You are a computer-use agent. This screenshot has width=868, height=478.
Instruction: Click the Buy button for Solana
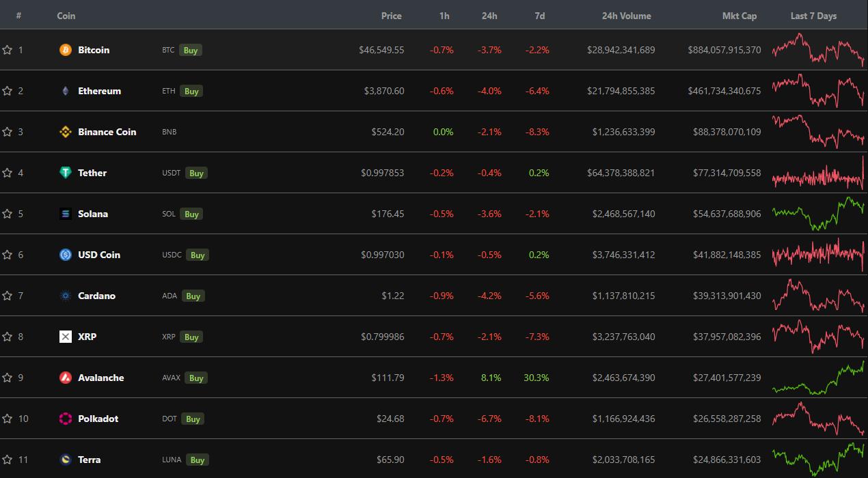point(191,214)
